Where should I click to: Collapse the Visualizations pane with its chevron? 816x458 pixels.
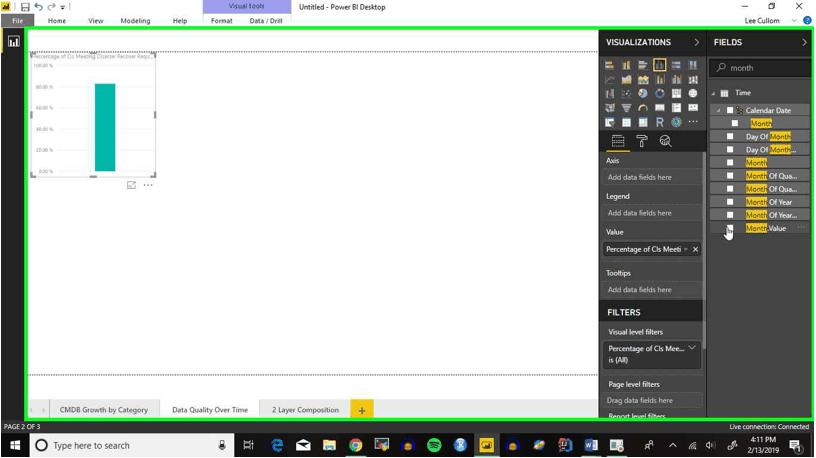coord(696,42)
